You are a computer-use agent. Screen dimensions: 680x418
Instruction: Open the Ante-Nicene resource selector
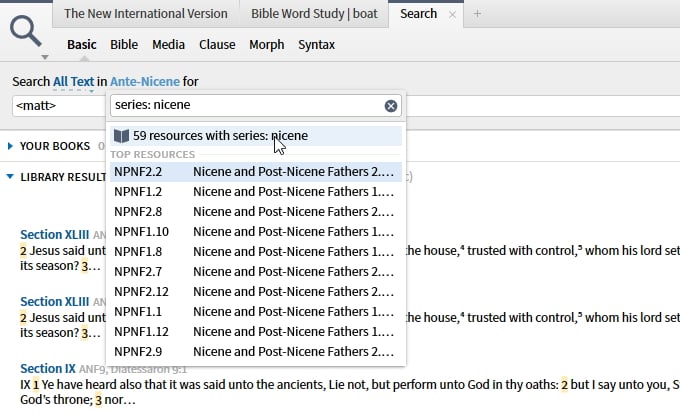point(144,82)
